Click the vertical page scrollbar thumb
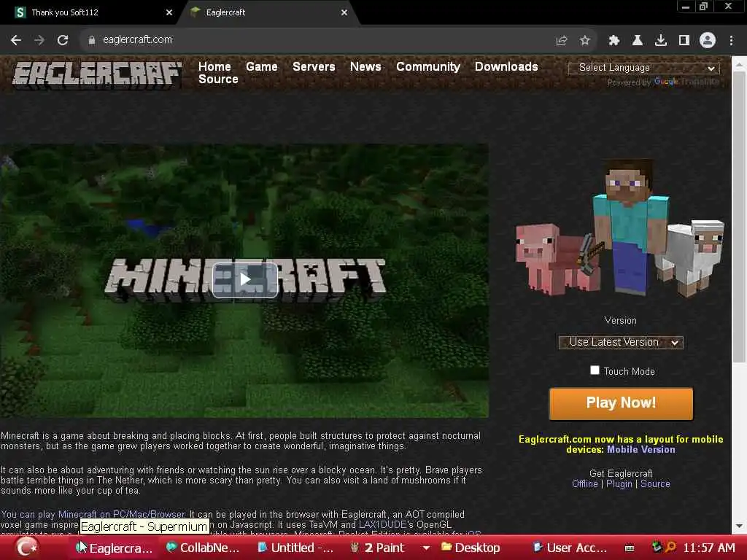 pos(739,217)
